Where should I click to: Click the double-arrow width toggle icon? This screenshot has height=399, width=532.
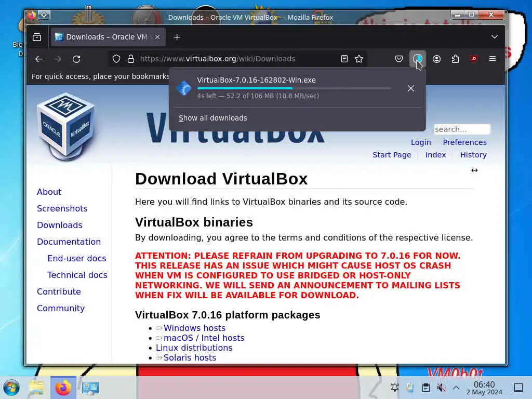tap(474, 170)
